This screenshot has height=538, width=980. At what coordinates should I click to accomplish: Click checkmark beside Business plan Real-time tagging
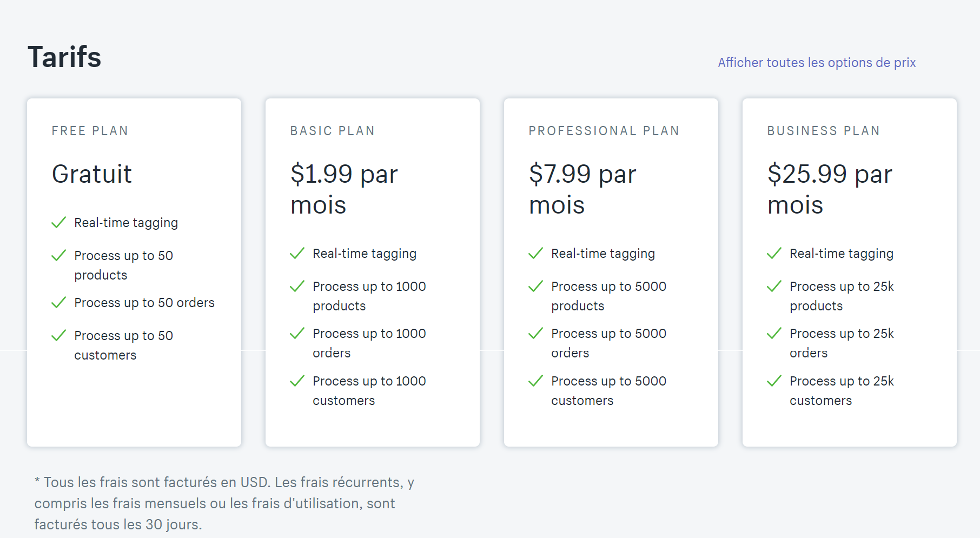pyautogui.click(x=774, y=254)
